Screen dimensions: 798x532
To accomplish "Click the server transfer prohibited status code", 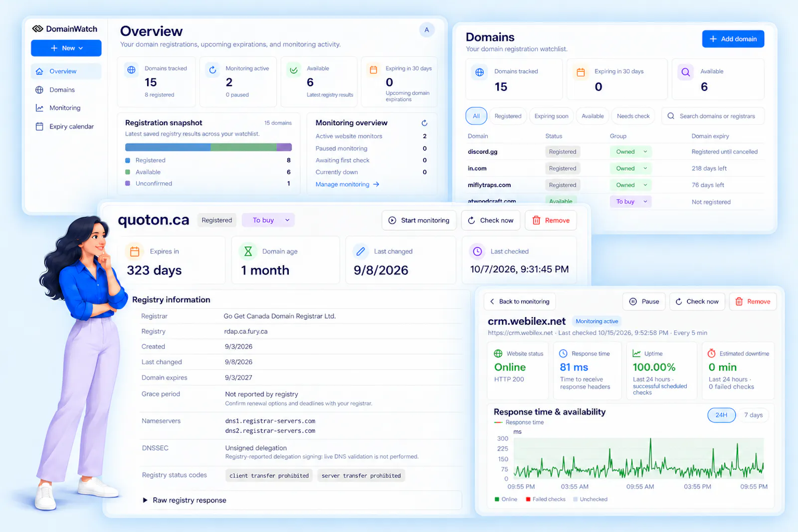I will [361, 476].
